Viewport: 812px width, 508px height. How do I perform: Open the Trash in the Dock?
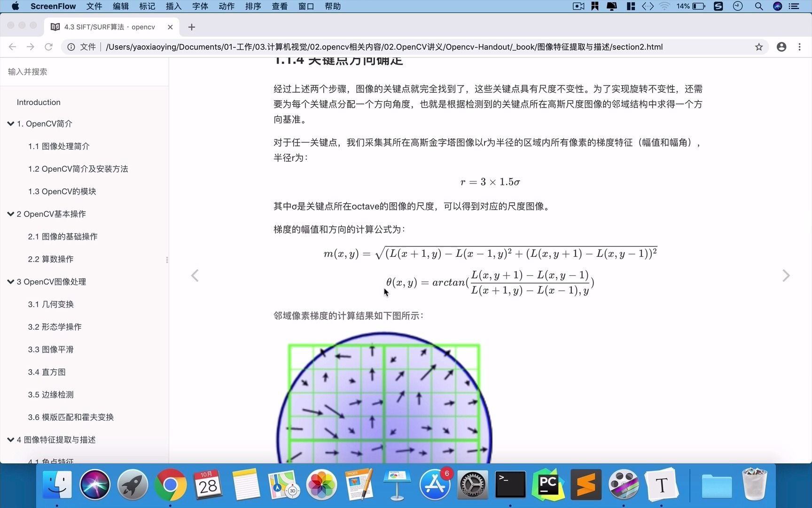click(755, 484)
